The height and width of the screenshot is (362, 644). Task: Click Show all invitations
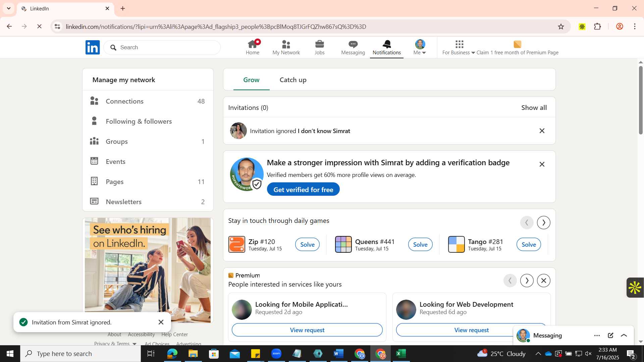pyautogui.click(x=534, y=108)
